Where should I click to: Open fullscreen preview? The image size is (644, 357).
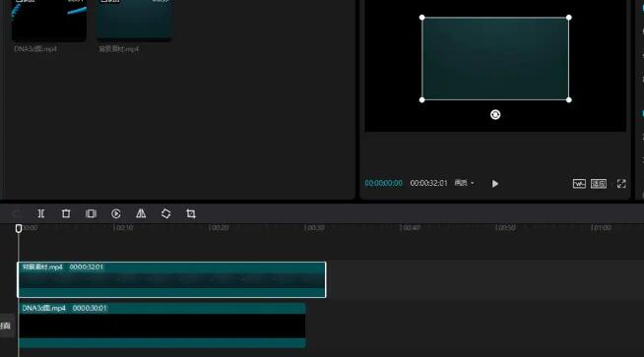click(x=621, y=184)
